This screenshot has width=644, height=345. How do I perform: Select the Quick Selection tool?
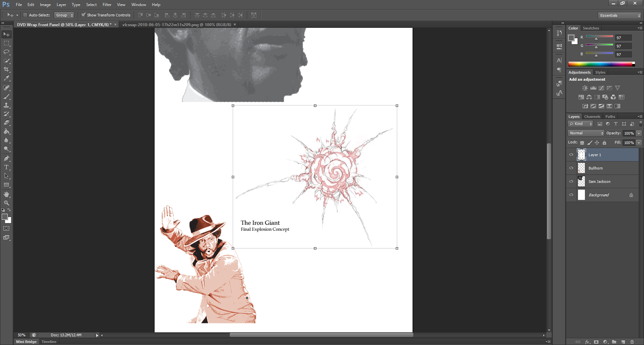click(x=6, y=61)
